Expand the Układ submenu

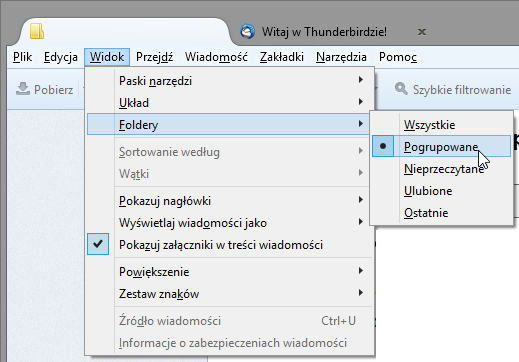(229, 103)
